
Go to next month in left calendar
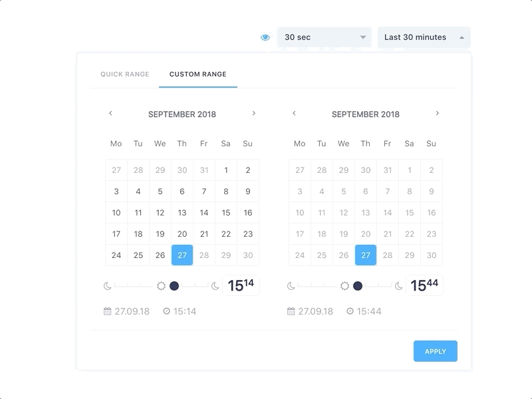tap(254, 113)
